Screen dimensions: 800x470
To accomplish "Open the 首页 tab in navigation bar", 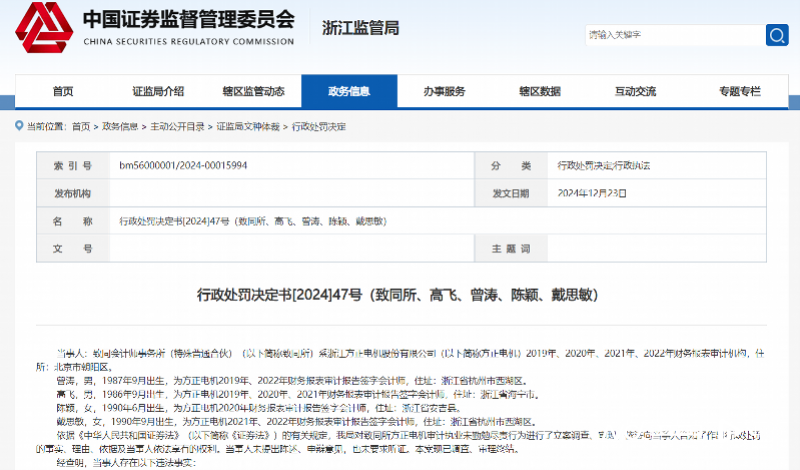I will (62, 91).
